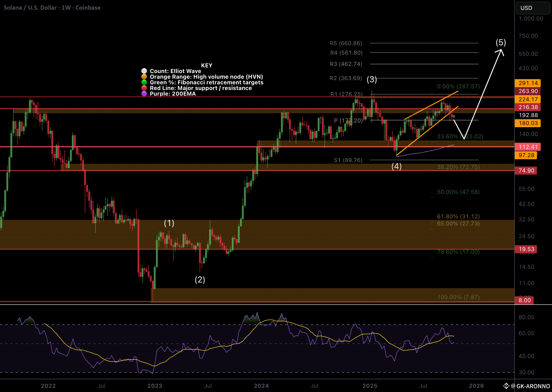Click the purple 200EMA legend circle
This screenshot has width=552, height=392.
(144, 94)
